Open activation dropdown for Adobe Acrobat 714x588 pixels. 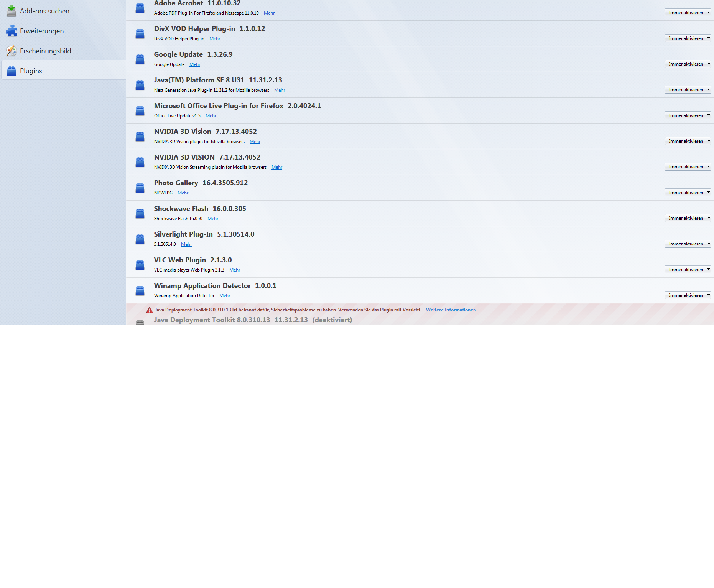click(688, 13)
